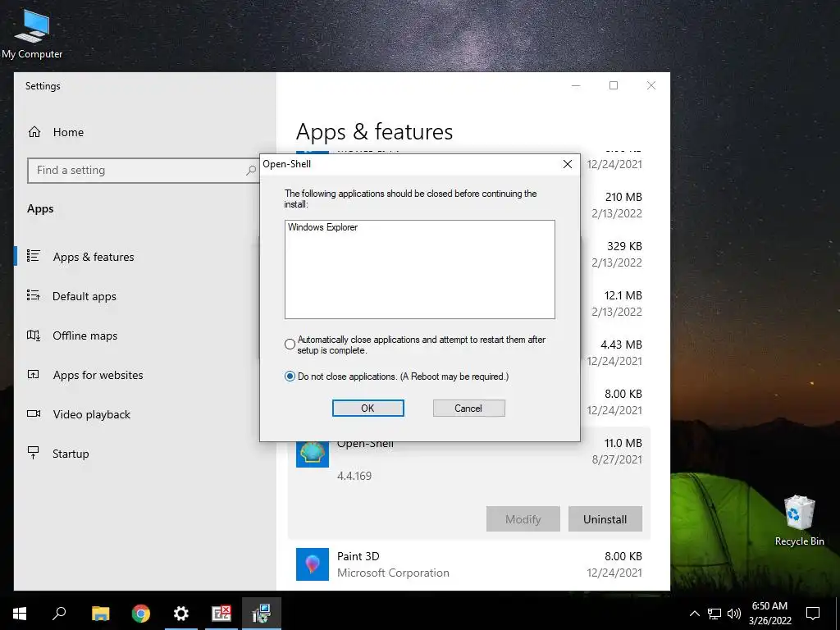This screenshot has height=630, width=840.
Task: Click the Apps for websites icon
Action: (33, 374)
